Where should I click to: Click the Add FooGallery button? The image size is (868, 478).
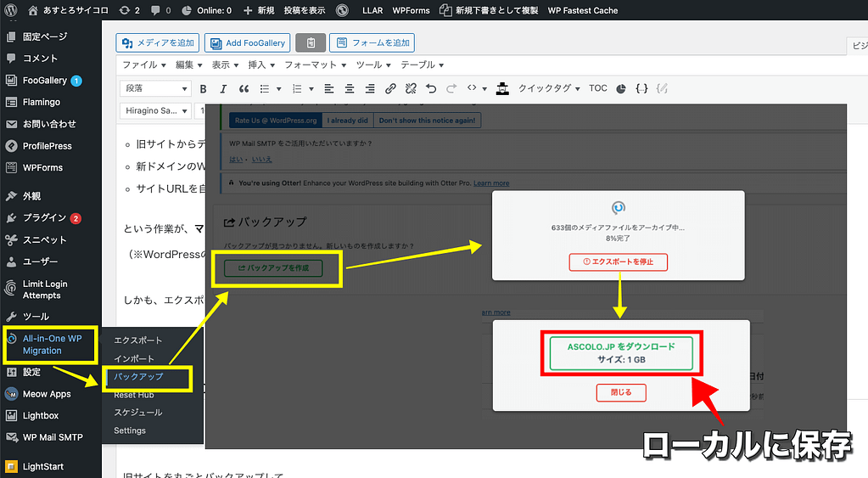[247, 42]
